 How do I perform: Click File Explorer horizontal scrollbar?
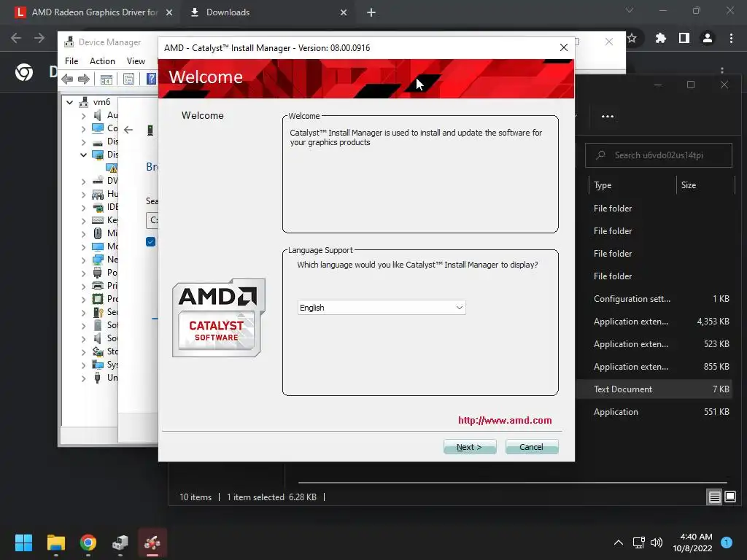point(513,483)
